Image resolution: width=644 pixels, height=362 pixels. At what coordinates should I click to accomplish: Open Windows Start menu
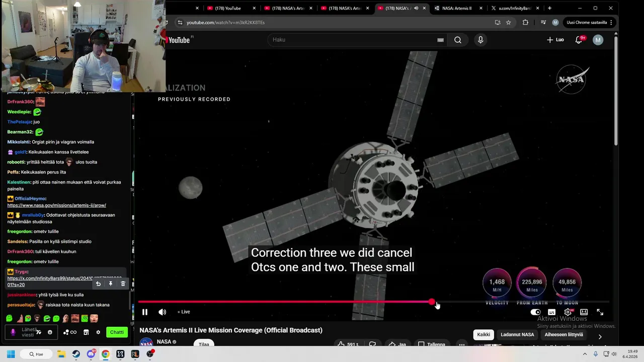[x=11, y=354]
